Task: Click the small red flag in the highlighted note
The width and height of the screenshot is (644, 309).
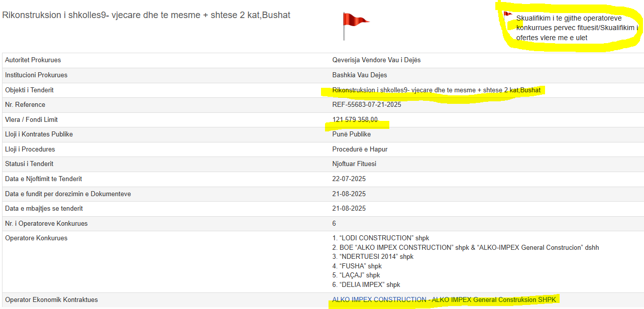Action: click(507, 15)
